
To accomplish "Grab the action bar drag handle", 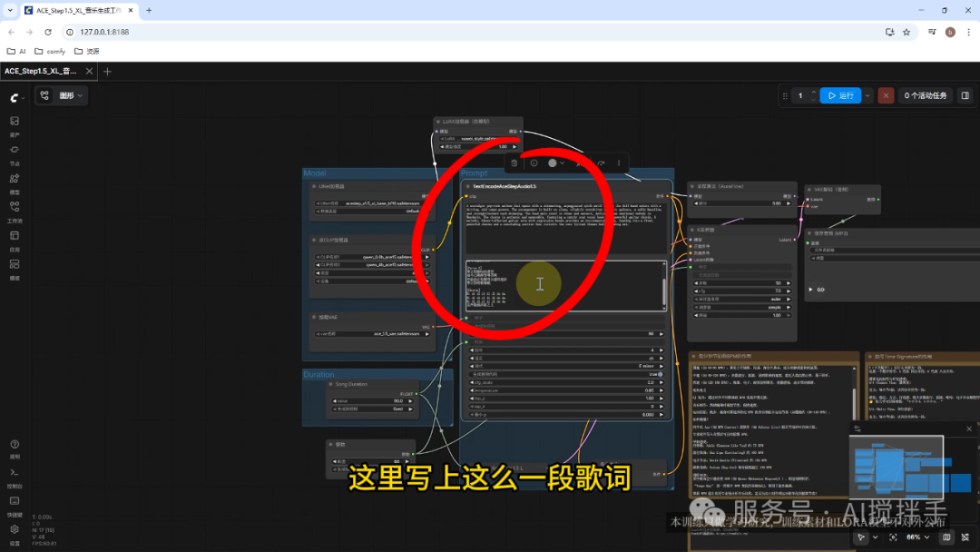I will 785,95.
